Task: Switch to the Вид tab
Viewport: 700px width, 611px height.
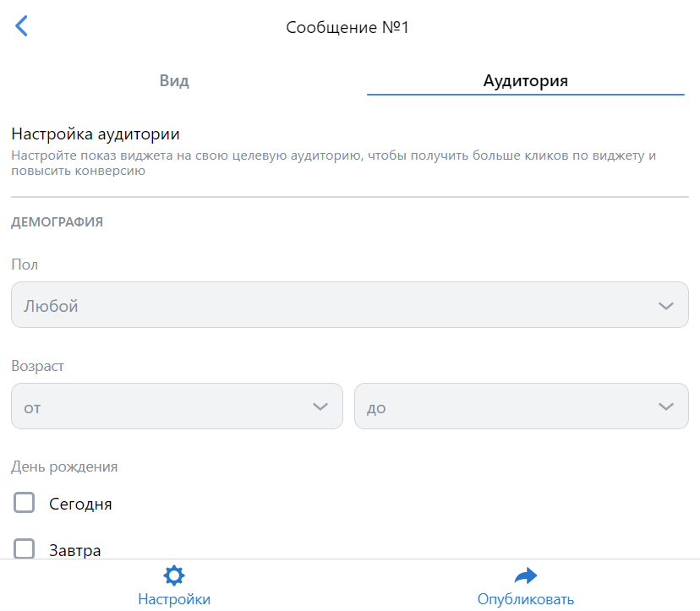Action: pos(174,81)
